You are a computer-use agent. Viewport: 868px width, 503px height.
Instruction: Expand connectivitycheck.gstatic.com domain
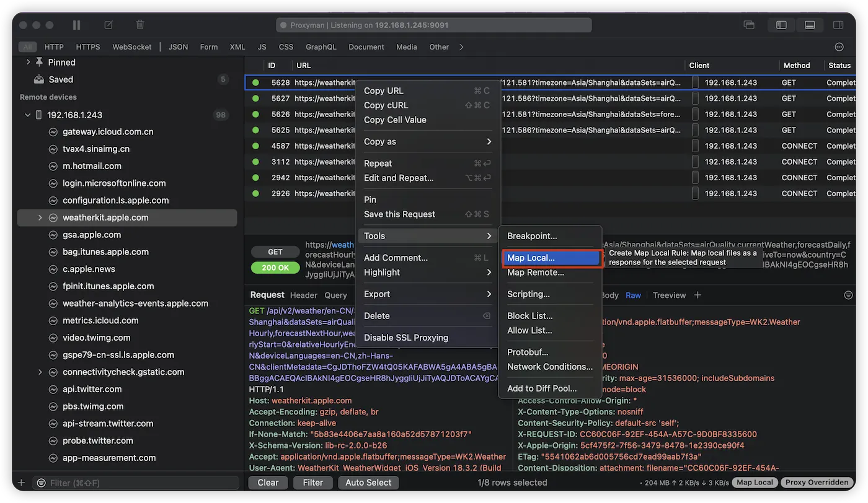click(x=40, y=372)
